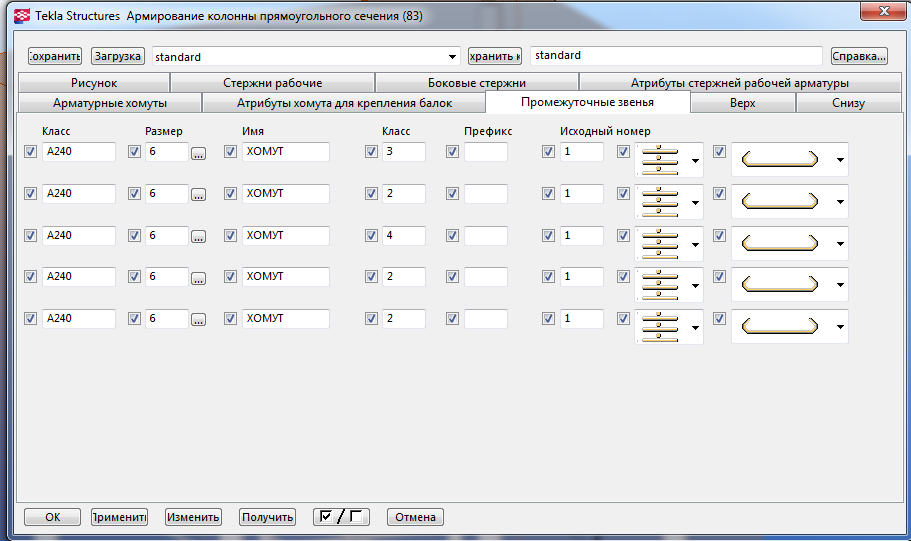
Task: Click the stirrup layout pattern image in first row
Action: (x=659, y=159)
